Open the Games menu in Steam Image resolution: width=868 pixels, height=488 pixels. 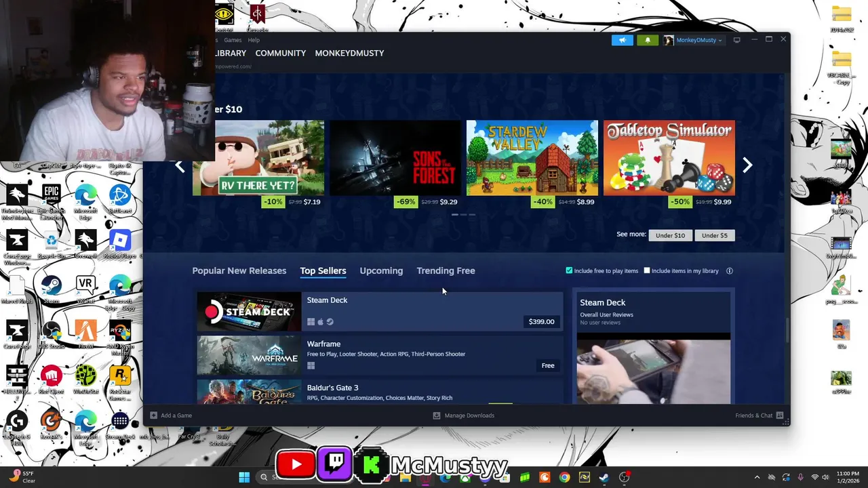pos(233,40)
